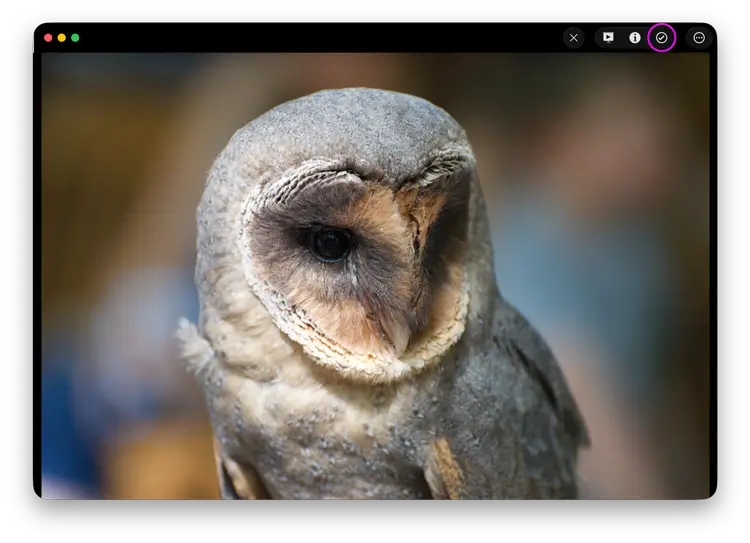Click the empty title bar area
The image size is (750, 543).
pyautogui.click(x=300, y=38)
